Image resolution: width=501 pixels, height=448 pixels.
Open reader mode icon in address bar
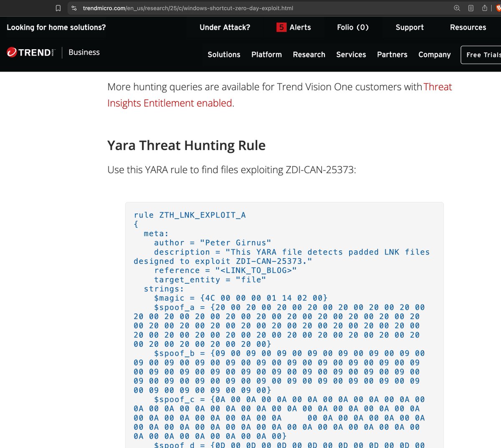pyautogui.click(x=471, y=8)
